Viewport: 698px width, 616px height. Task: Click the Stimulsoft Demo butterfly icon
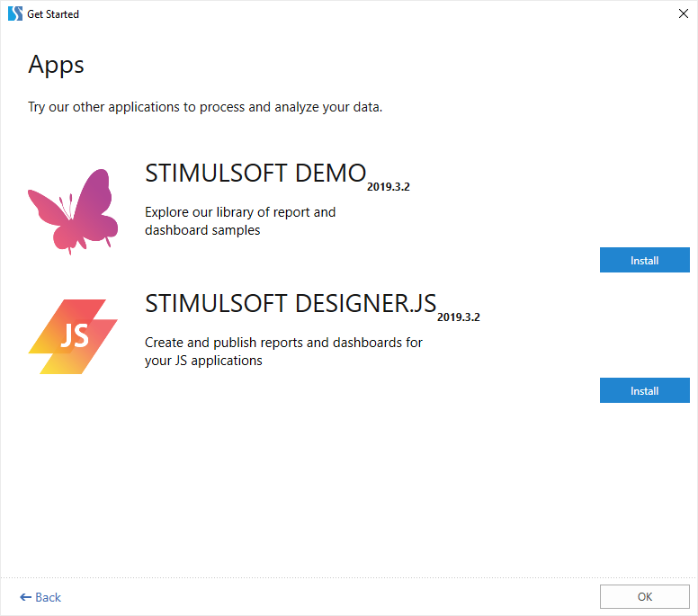(x=73, y=211)
